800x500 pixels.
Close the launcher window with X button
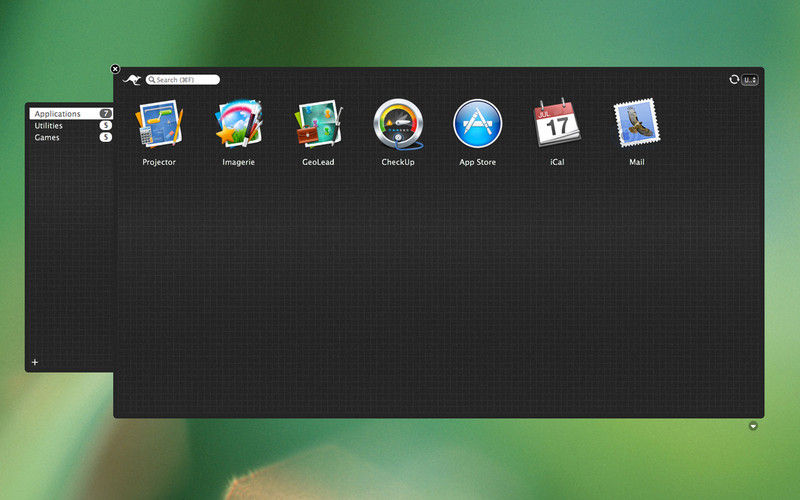pos(115,68)
